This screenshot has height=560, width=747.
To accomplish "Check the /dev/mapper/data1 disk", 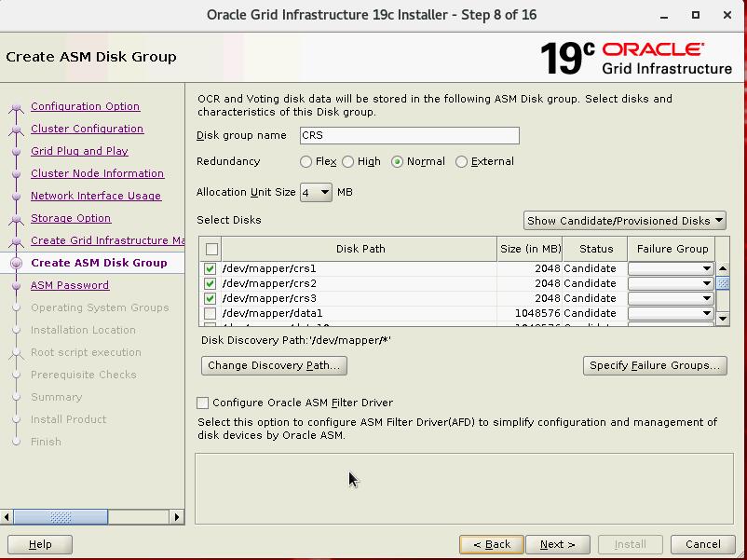I will point(211,313).
